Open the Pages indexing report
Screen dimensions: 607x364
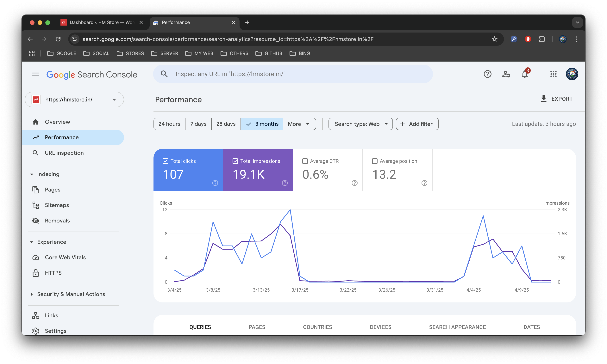coord(73,190)
